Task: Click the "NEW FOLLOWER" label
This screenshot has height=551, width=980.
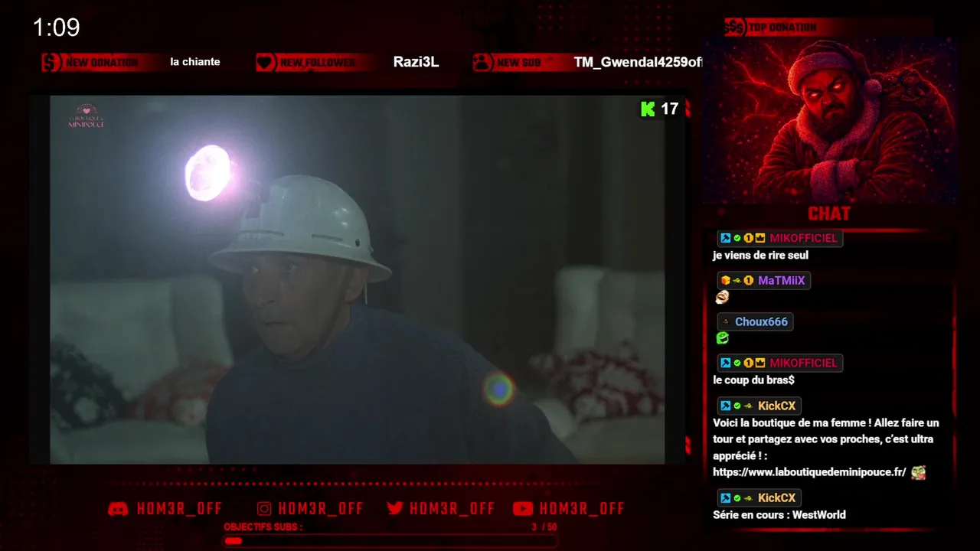Action: (317, 63)
